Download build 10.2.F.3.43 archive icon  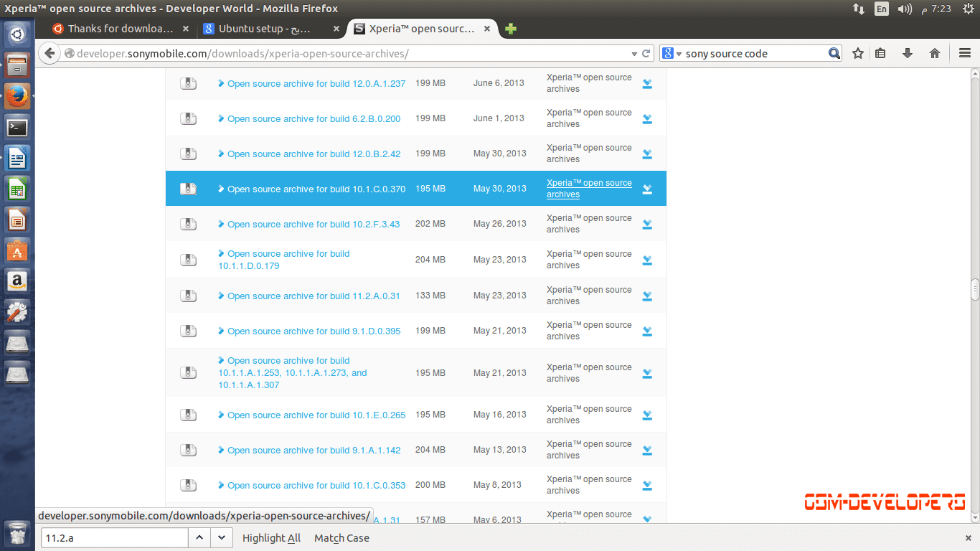click(647, 224)
